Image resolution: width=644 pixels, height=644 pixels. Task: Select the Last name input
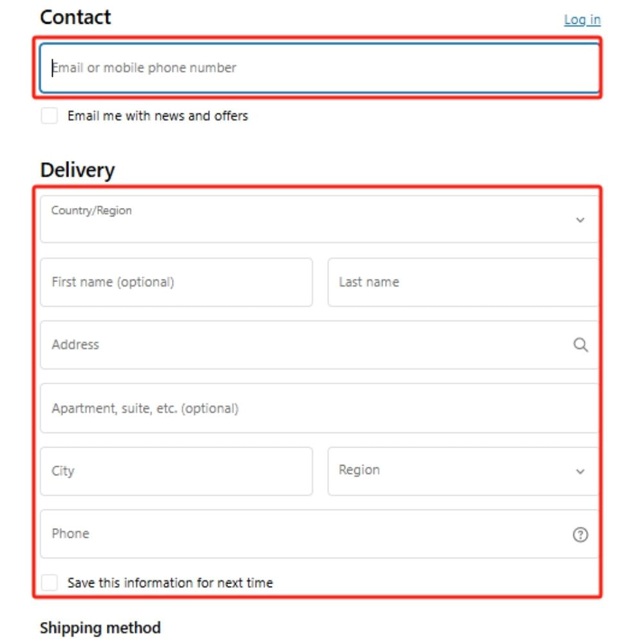[x=462, y=282]
